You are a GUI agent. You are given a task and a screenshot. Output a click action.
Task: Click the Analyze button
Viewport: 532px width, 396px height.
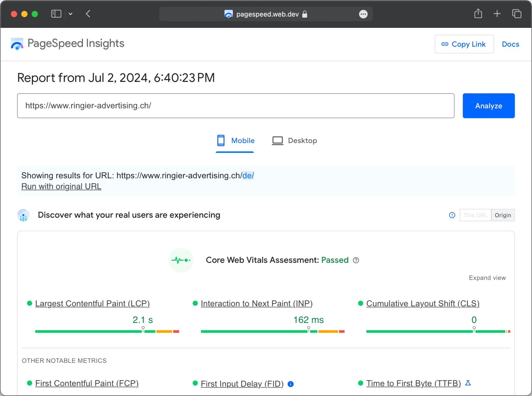[x=488, y=106]
